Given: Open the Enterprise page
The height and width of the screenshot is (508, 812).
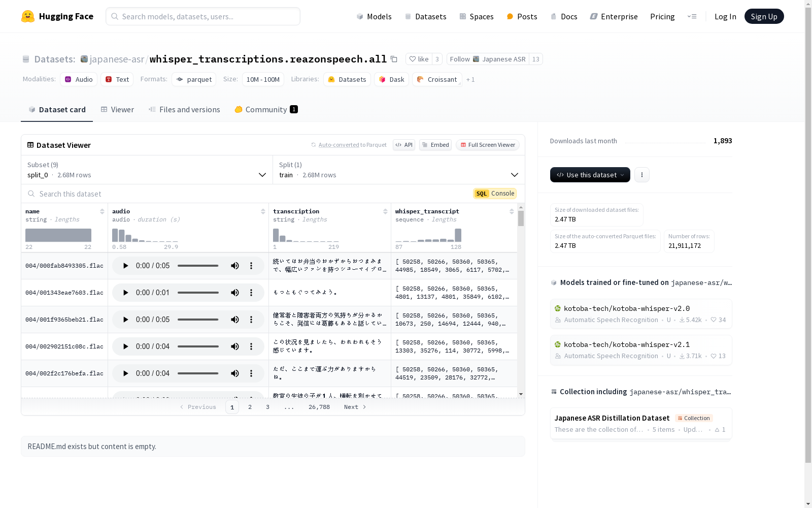Looking at the screenshot, I should pyautogui.click(x=614, y=16).
